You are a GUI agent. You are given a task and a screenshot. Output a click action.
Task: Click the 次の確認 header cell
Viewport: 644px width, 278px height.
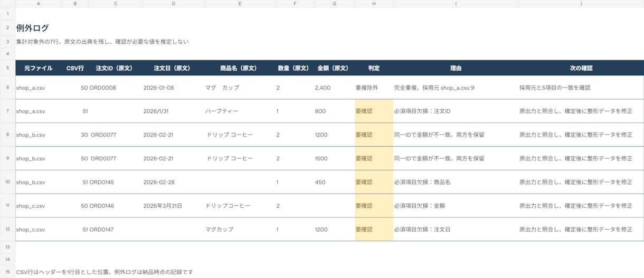(x=581, y=68)
